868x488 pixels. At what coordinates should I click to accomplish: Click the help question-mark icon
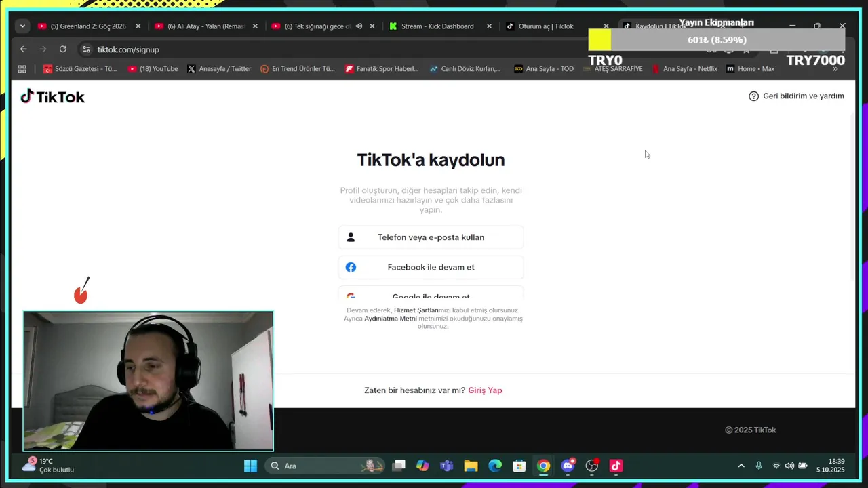753,96
